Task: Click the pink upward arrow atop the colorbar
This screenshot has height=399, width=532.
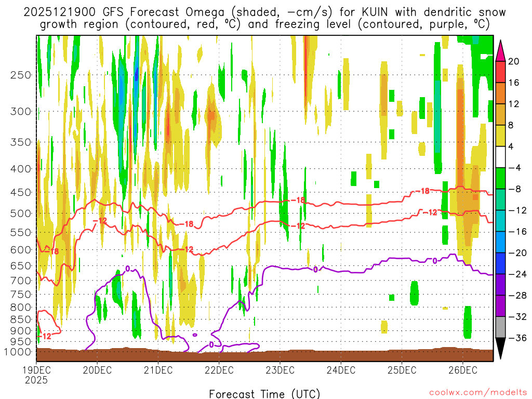Action: point(500,51)
